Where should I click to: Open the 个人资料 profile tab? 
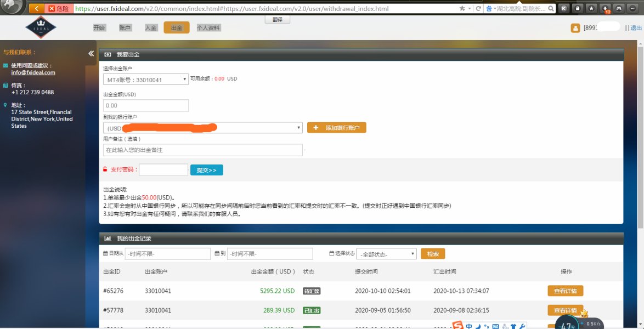pos(208,28)
